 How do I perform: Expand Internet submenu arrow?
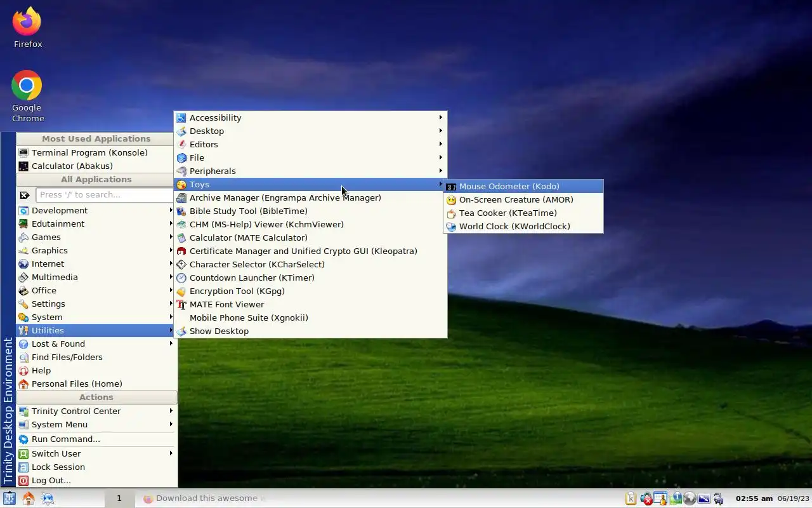point(171,264)
